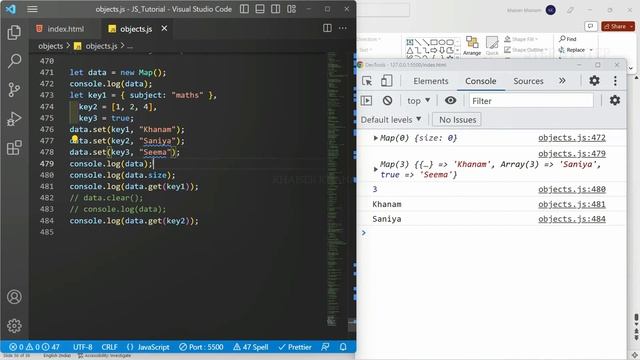Click Find in PowerPoint ribbon
The height and width of the screenshot is (360, 640).
click(x=568, y=39)
